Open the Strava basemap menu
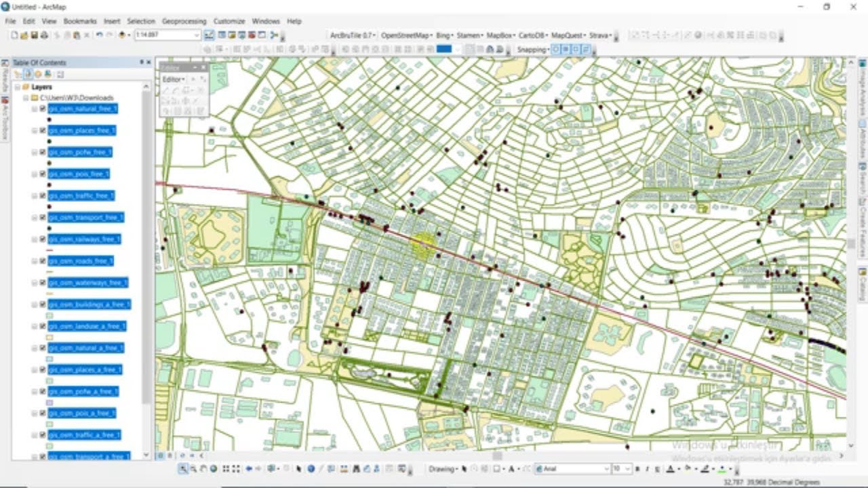The height and width of the screenshot is (488, 868). [x=601, y=35]
